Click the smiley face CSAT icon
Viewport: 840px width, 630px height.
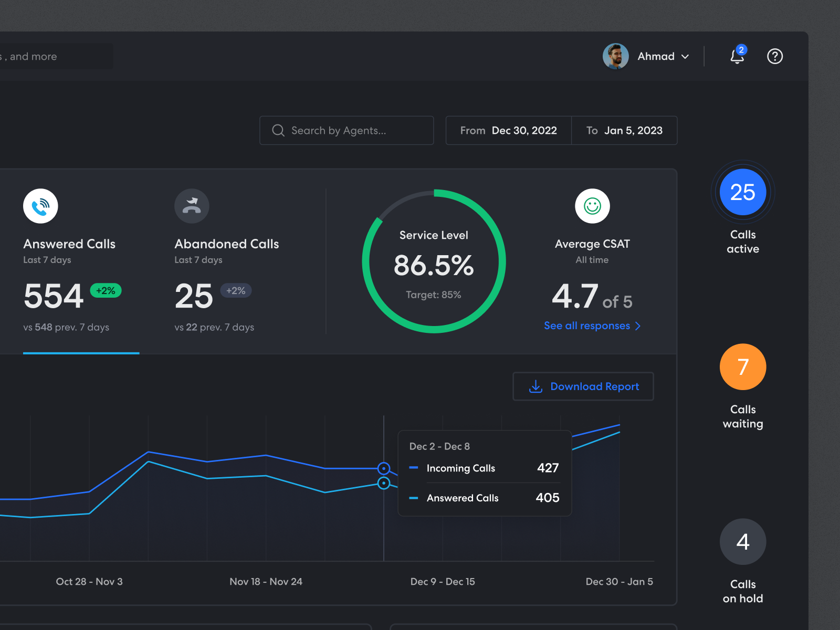click(592, 206)
